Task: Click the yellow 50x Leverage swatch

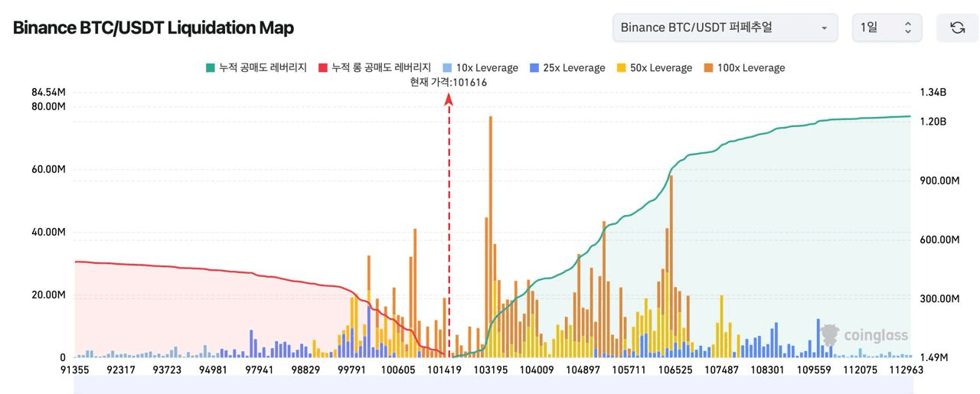Action: click(x=621, y=67)
